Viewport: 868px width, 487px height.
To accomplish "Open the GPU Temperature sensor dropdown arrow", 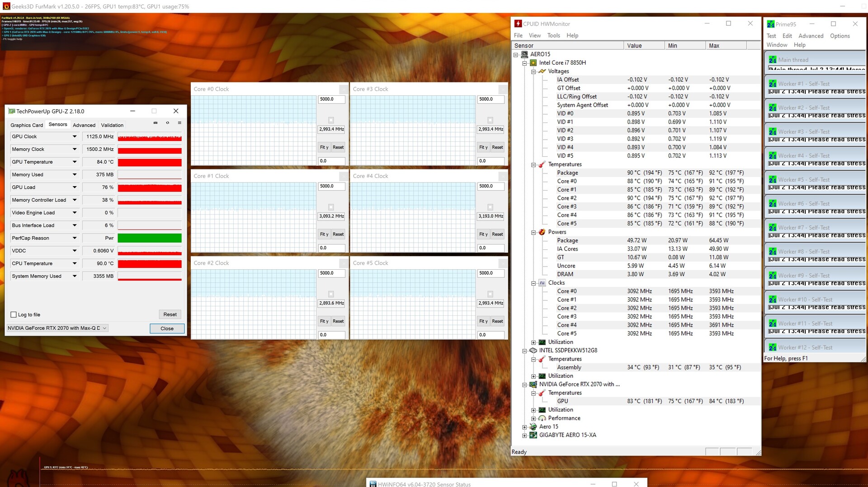I will pos(75,162).
